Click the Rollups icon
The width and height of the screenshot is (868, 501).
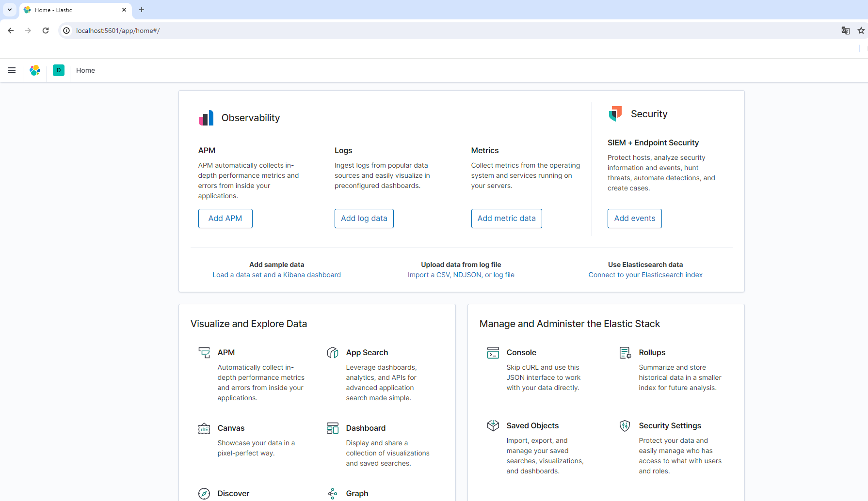[x=625, y=353]
